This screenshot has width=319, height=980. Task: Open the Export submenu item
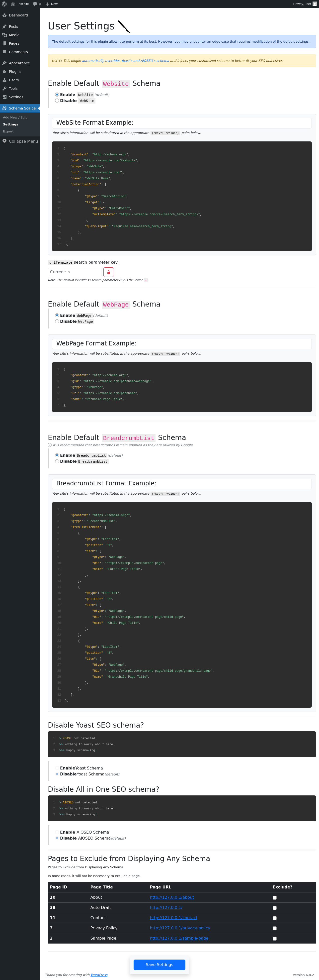pos(8,131)
